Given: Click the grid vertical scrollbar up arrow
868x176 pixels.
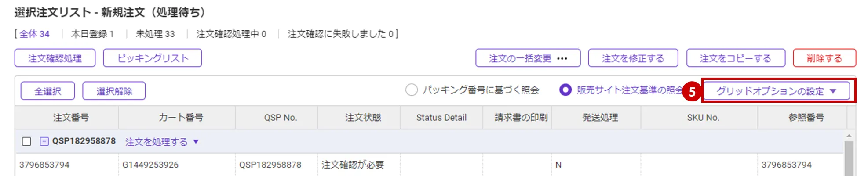Looking at the screenshot, I should coord(849,136).
